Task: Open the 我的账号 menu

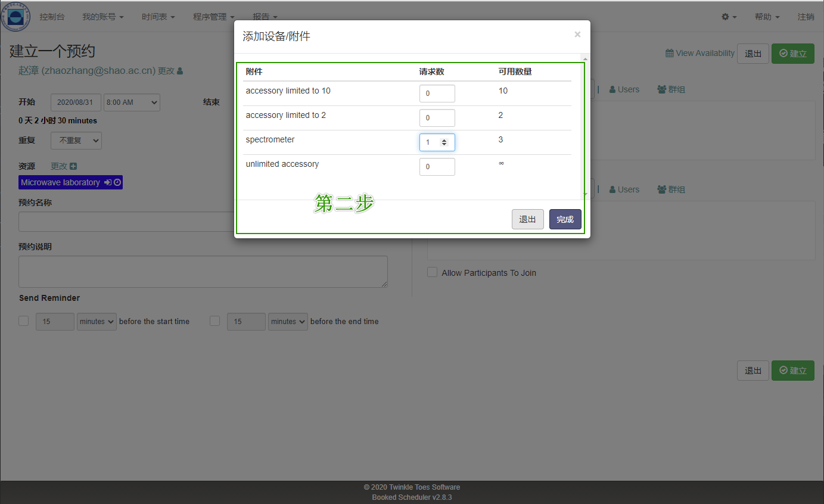Action: coord(102,17)
